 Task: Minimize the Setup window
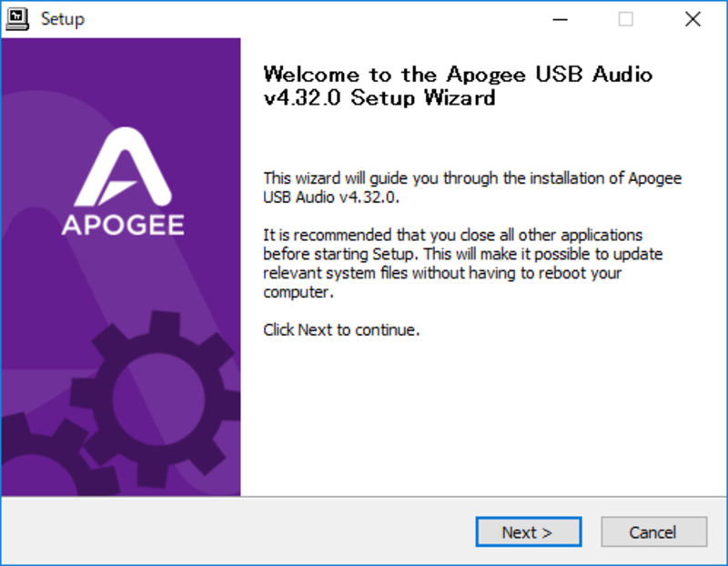click(x=561, y=19)
